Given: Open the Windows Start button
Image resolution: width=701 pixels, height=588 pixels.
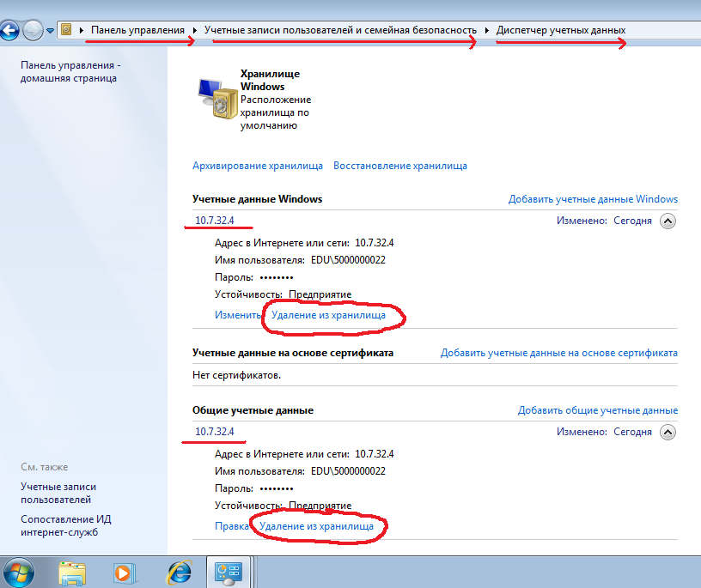Looking at the screenshot, I should (x=17, y=573).
